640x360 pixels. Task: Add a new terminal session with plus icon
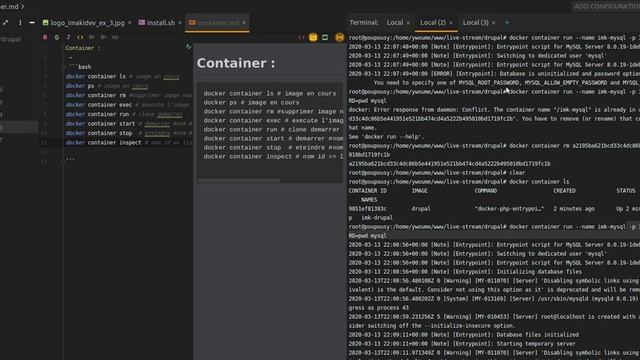click(507, 23)
